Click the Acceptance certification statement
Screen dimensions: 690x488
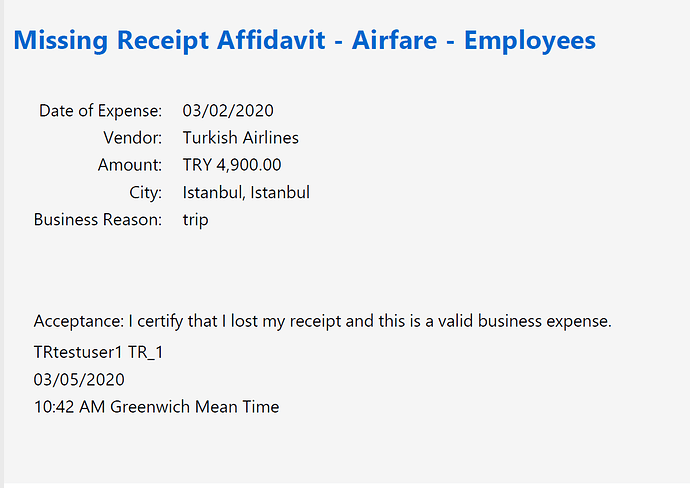tap(323, 321)
